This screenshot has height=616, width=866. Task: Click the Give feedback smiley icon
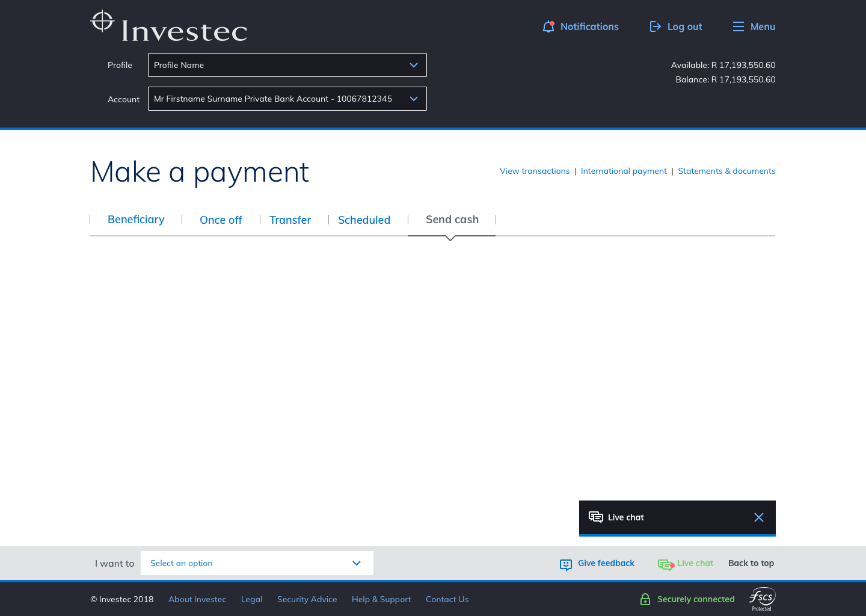click(x=565, y=564)
